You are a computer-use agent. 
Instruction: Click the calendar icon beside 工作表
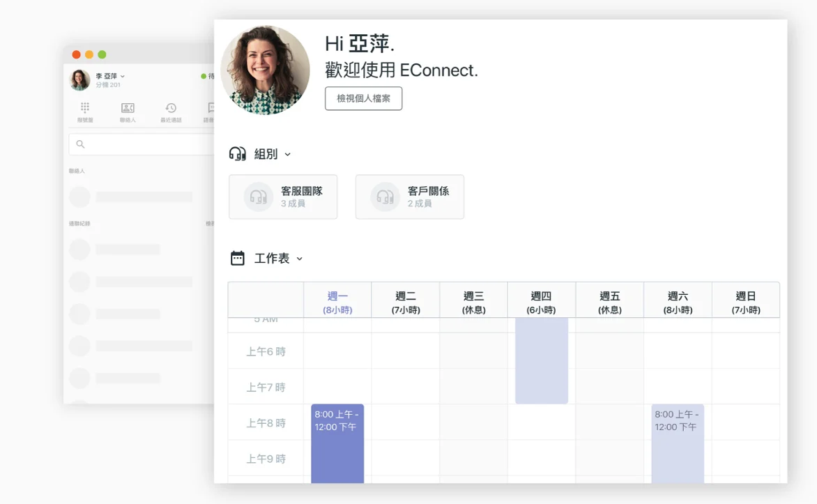(238, 259)
